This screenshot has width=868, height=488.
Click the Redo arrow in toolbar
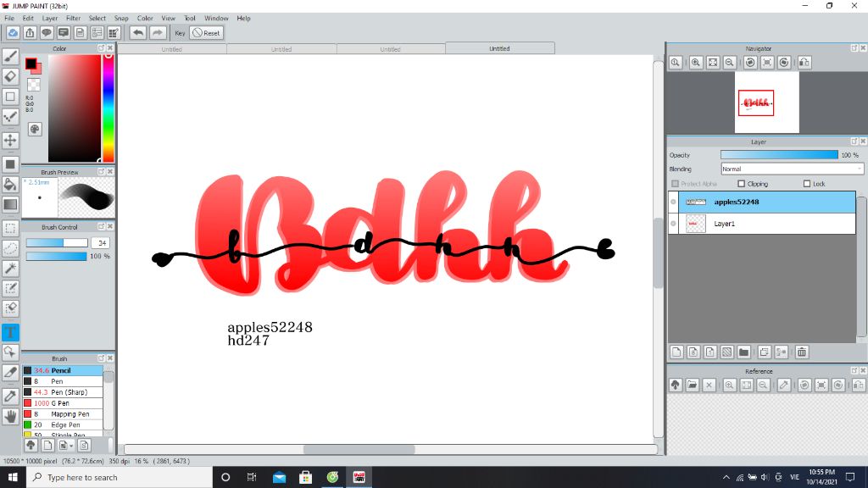coord(158,33)
